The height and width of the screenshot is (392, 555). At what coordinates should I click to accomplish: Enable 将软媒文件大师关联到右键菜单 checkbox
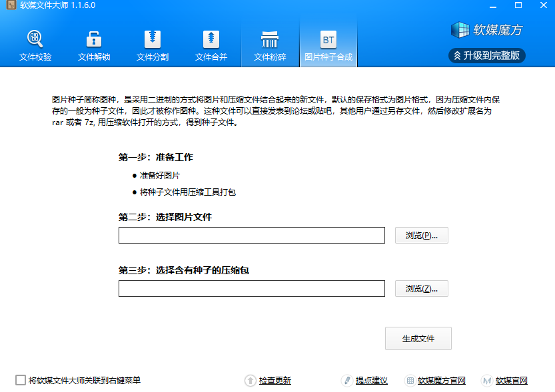21,381
